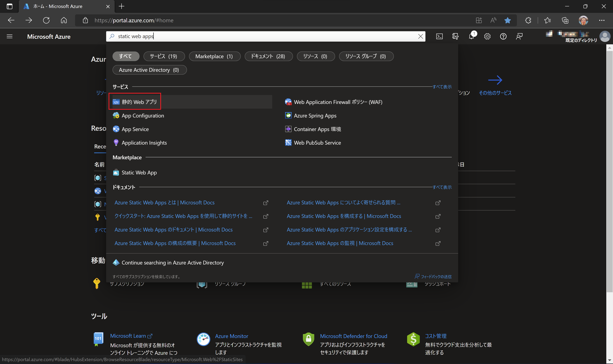Click the Microsoft Learn 101 icon

pyautogui.click(x=98, y=339)
